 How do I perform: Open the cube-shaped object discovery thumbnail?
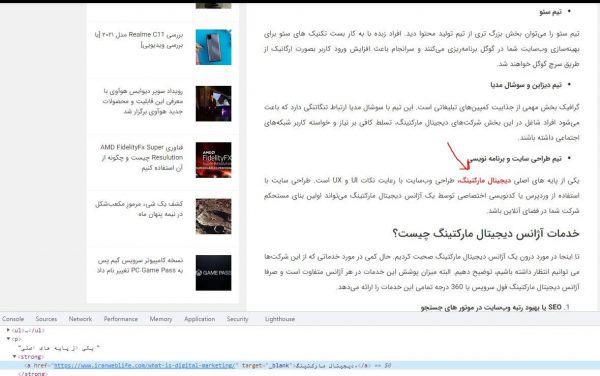coord(214,216)
